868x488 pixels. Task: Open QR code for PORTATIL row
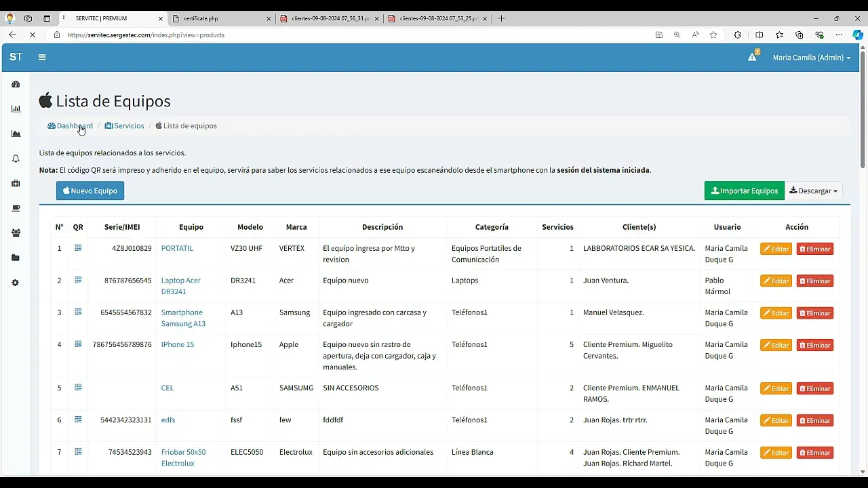[x=78, y=248]
